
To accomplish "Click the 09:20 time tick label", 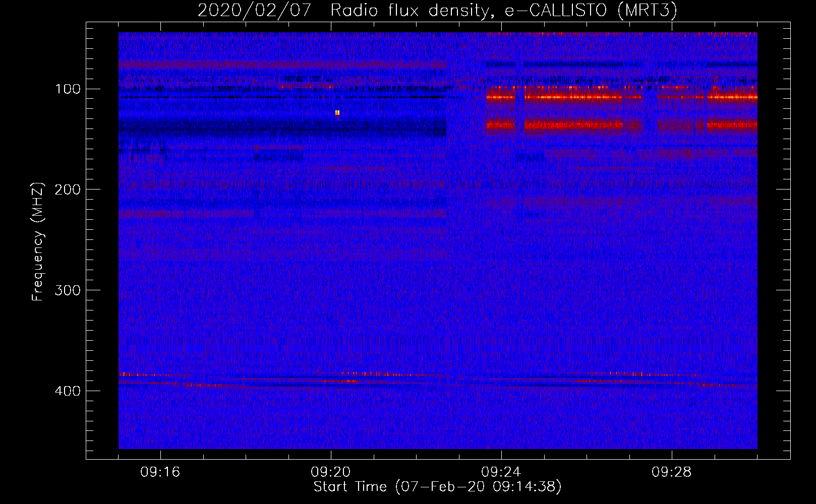I will click(x=331, y=472).
